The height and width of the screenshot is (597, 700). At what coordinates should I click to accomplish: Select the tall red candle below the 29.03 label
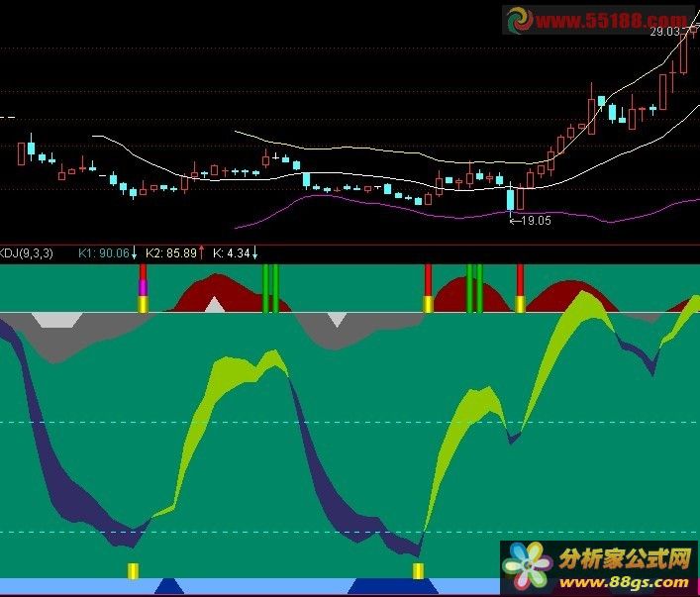[683, 51]
